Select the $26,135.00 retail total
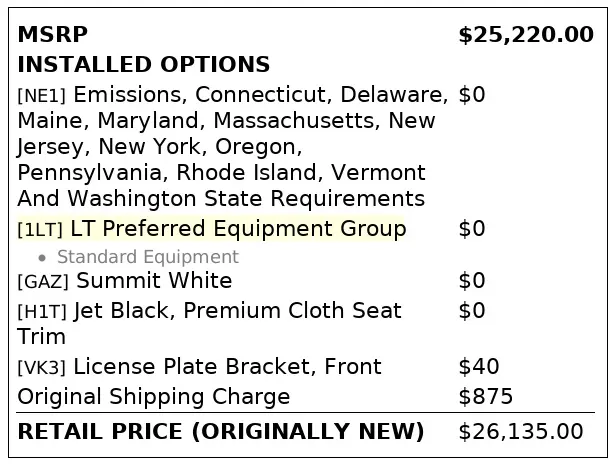614x466 pixels. tap(521, 432)
